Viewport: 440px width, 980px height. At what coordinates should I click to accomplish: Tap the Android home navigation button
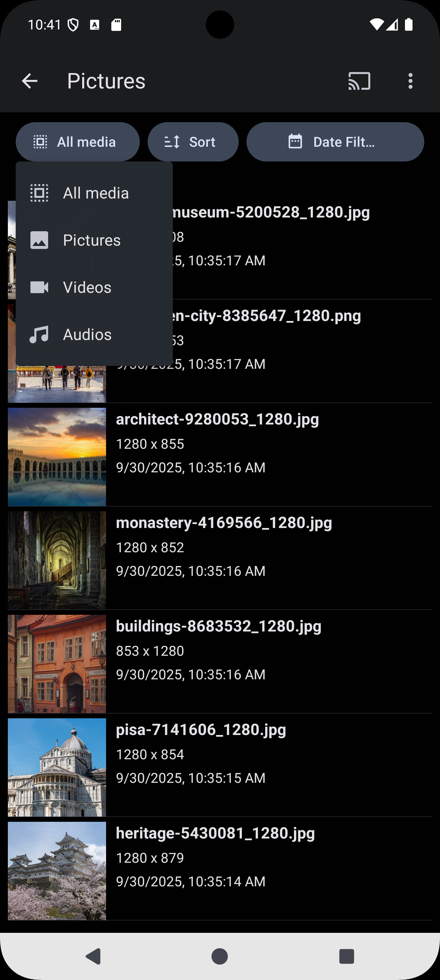coord(220,956)
